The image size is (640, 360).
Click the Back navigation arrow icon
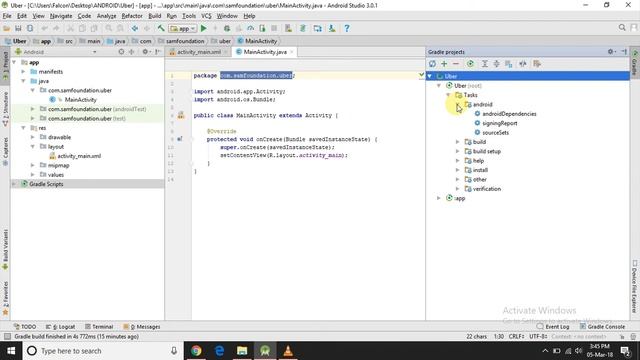[x=135, y=28]
